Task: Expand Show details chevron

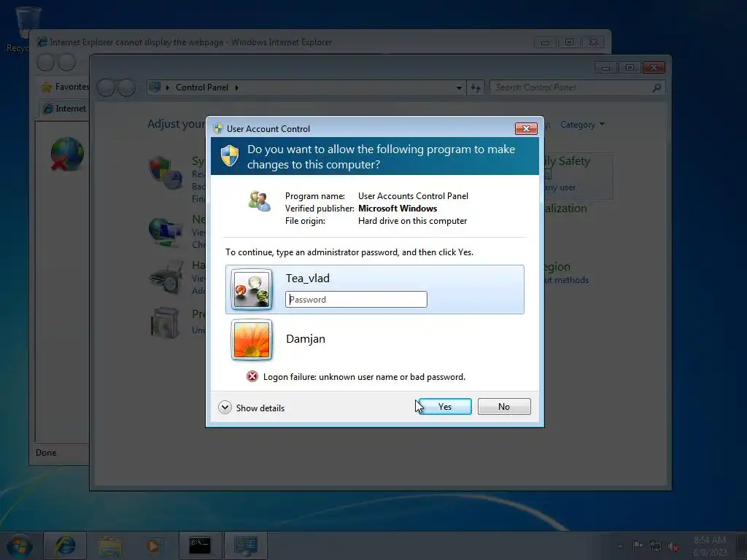Action: tap(225, 408)
